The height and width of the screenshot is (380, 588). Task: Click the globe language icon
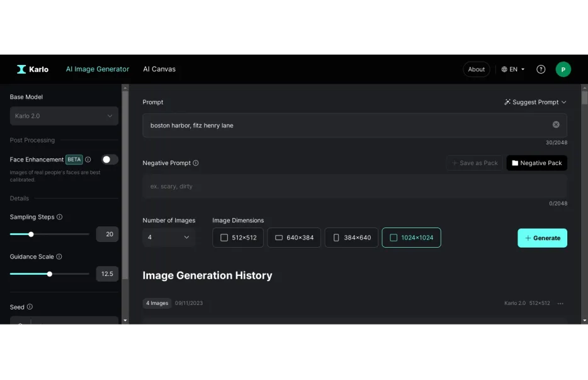point(504,69)
